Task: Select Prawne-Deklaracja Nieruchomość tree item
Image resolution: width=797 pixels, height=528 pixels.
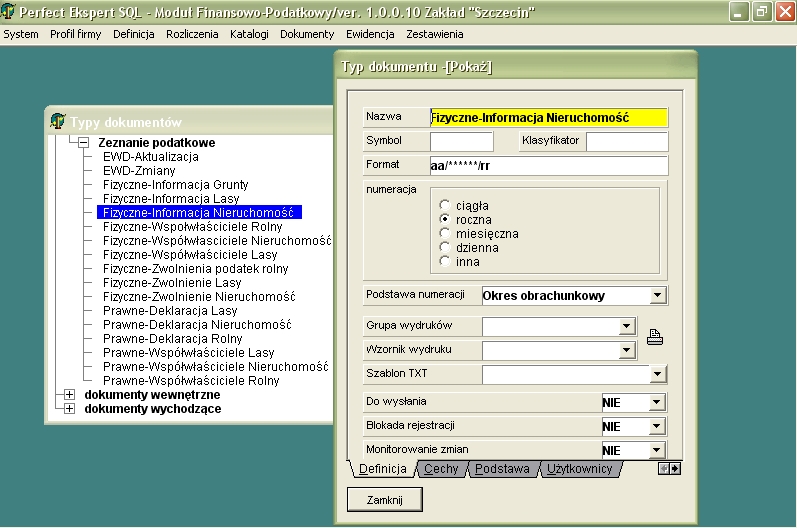Action: pyautogui.click(x=197, y=324)
